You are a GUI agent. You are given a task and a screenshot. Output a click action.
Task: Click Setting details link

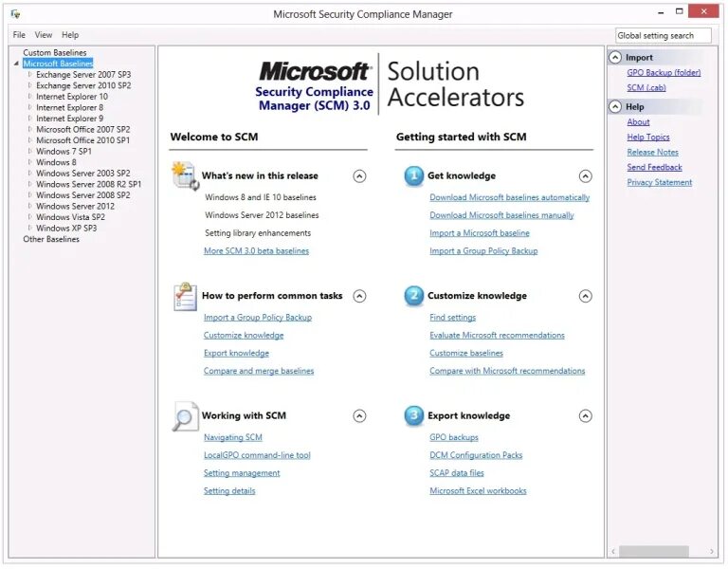[x=229, y=491]
